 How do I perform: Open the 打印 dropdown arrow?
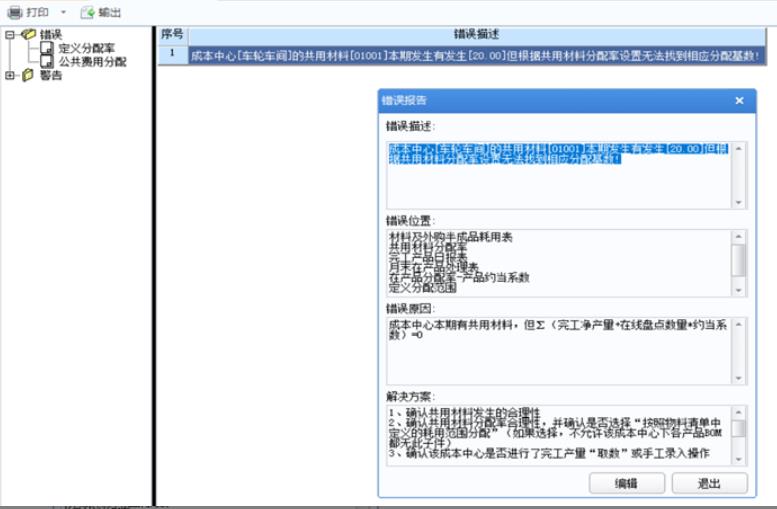(x=63, y=12)
